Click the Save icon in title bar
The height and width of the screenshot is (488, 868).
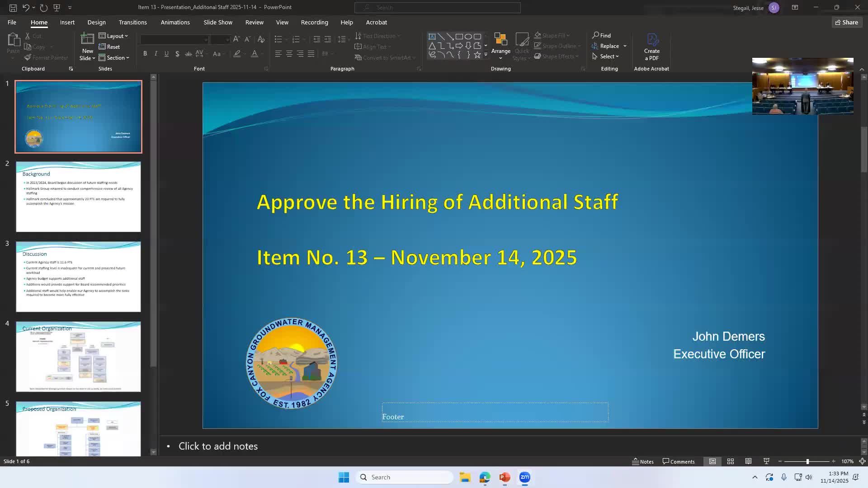[x=13, y=8]
